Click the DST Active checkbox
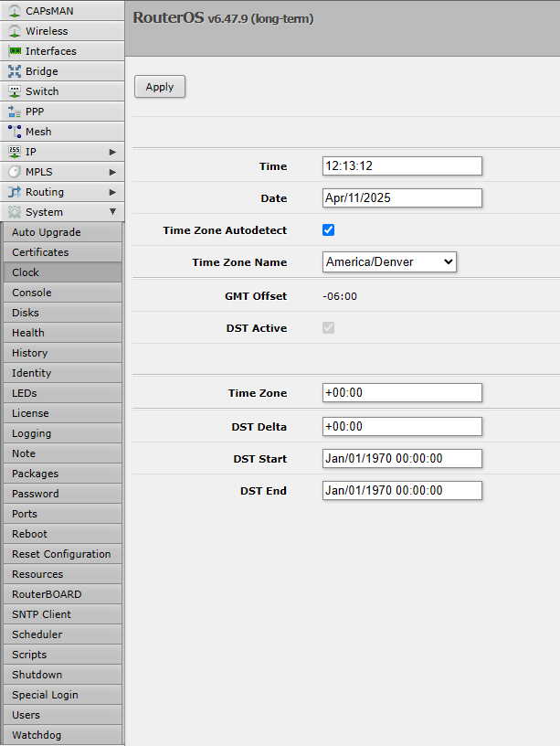 pos(329,328)
